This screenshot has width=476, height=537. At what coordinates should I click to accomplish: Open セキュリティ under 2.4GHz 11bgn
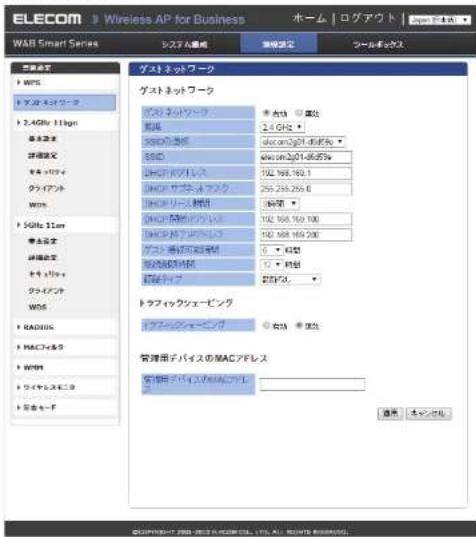coord(47,172)
